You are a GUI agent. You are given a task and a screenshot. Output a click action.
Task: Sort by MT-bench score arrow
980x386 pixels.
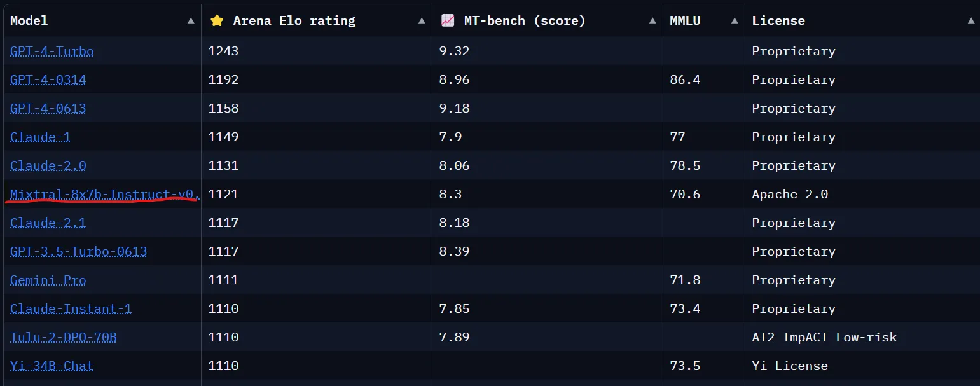pos(652,21)
